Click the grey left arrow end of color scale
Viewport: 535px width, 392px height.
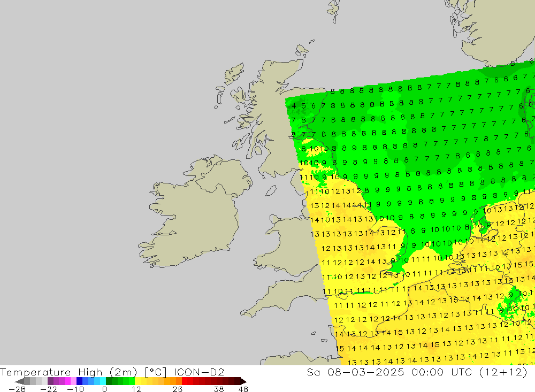[x=19, y=381]
